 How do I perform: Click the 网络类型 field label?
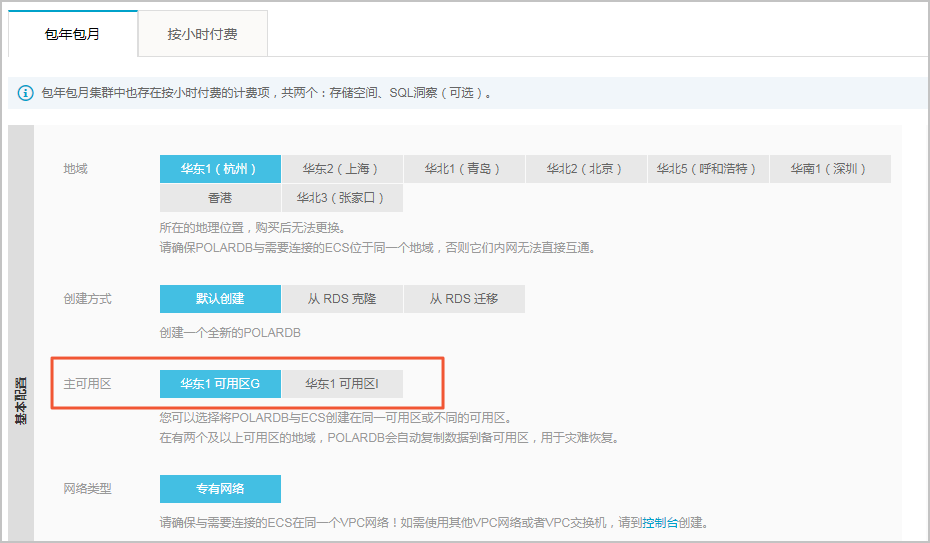[87, 489]
